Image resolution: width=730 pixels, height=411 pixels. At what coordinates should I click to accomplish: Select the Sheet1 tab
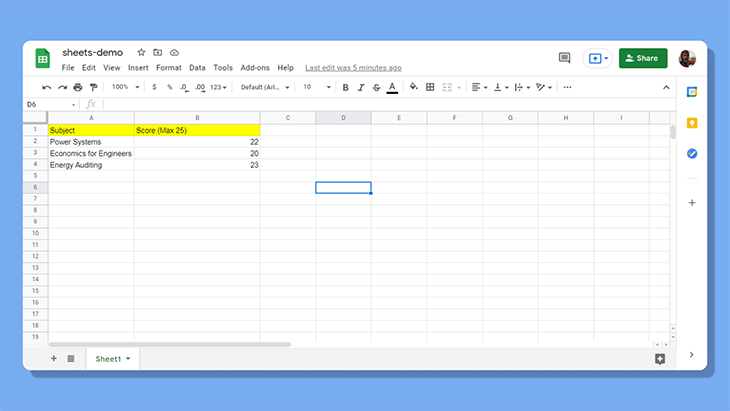click(x=113, y=359)
